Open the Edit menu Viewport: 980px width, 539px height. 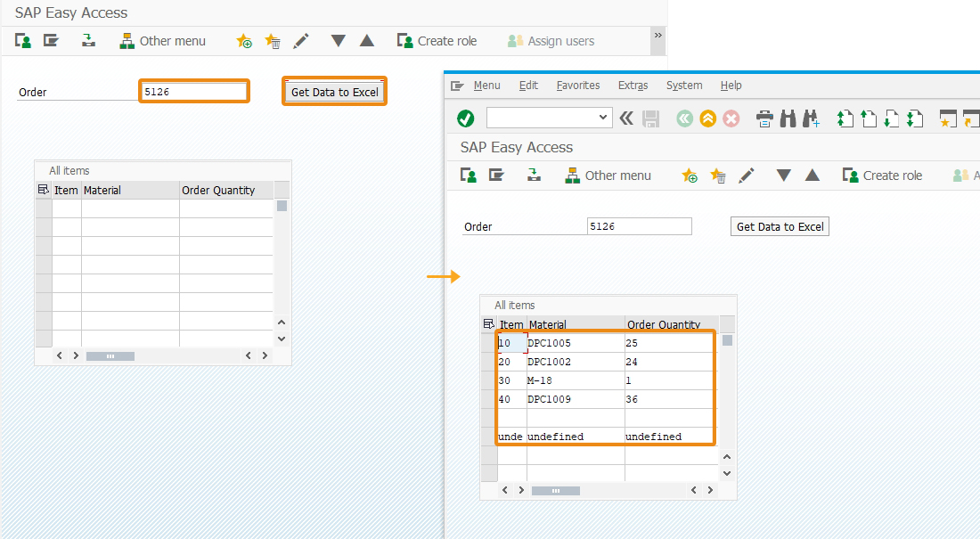tap(528, 85)
